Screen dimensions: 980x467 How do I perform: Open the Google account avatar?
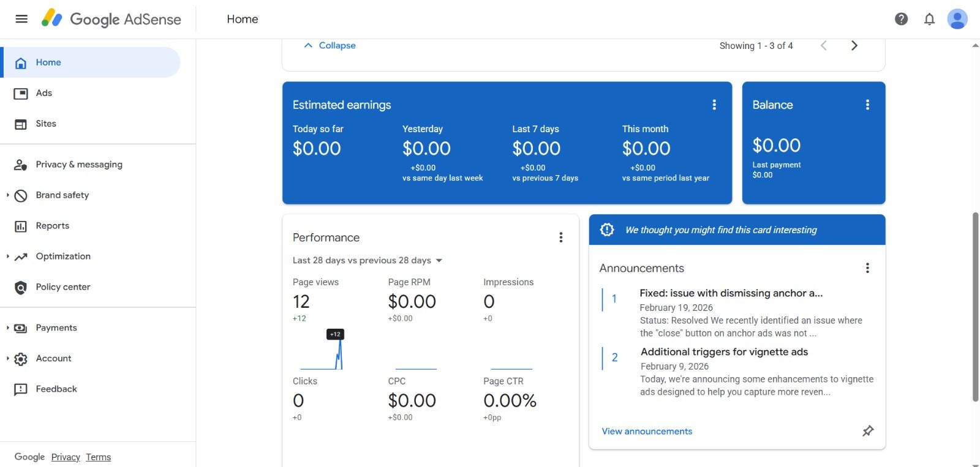click(x=957, y=19)
